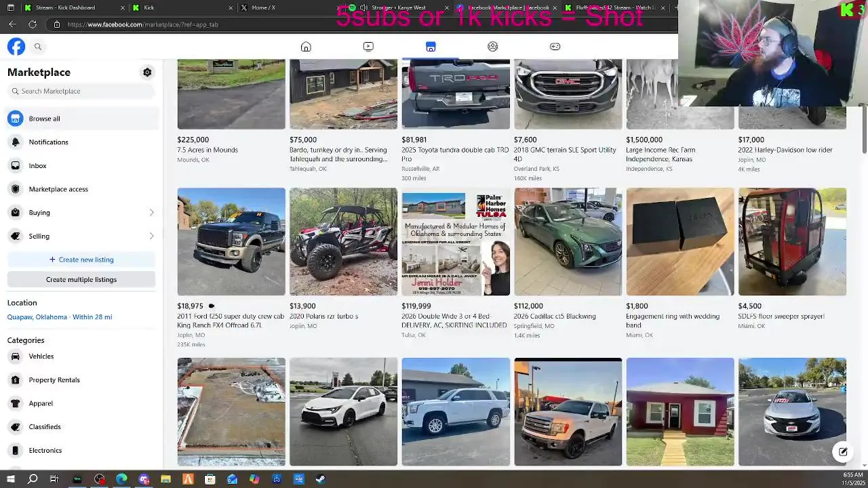Image resolution: width=868 pixels, height=488 pixels.
Task: Open the Marketplace Inbox
Action: (81, 166)
